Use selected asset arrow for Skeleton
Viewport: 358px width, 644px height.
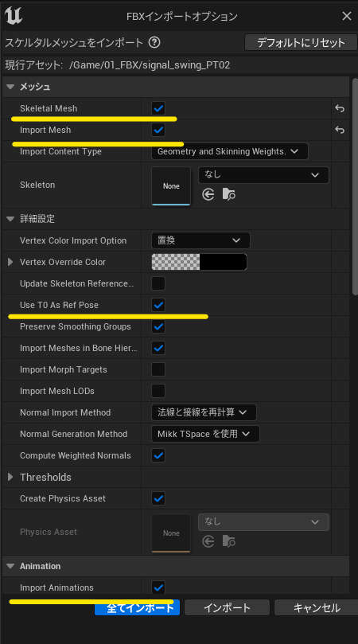(x=208, y=194)
